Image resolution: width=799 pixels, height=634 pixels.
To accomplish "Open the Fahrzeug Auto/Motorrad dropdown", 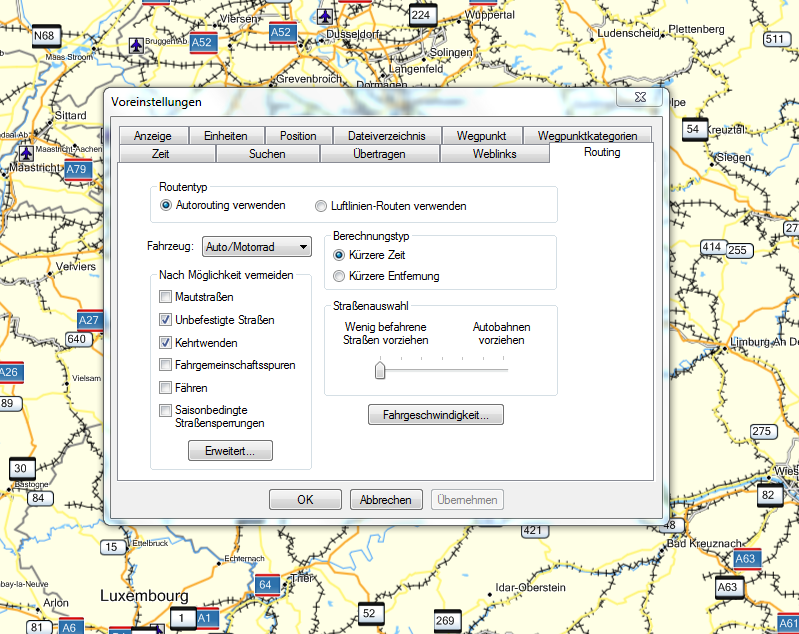I will coord(257,247).
